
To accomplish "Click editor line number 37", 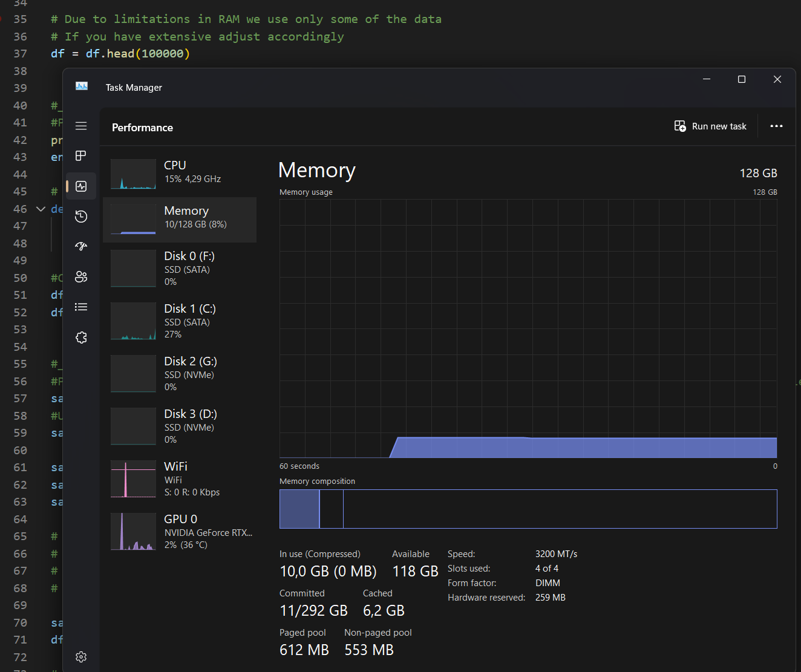I will click(x=21, y=54).
